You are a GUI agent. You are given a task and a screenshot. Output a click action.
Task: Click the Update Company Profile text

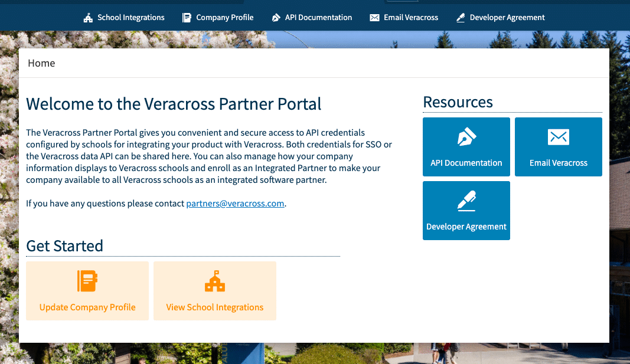(87, 307)
